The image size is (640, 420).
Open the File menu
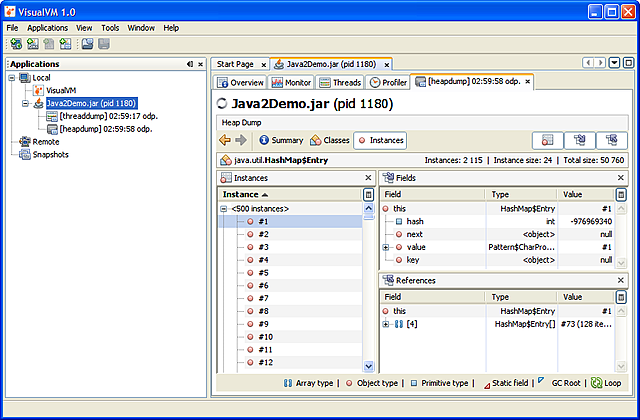click(12, 28)
